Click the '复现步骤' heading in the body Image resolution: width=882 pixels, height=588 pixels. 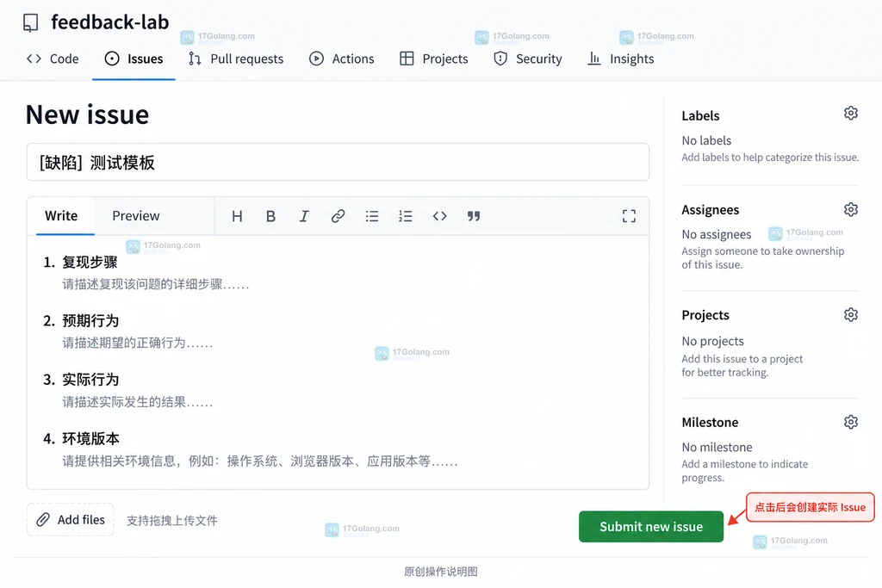[90, 263]
